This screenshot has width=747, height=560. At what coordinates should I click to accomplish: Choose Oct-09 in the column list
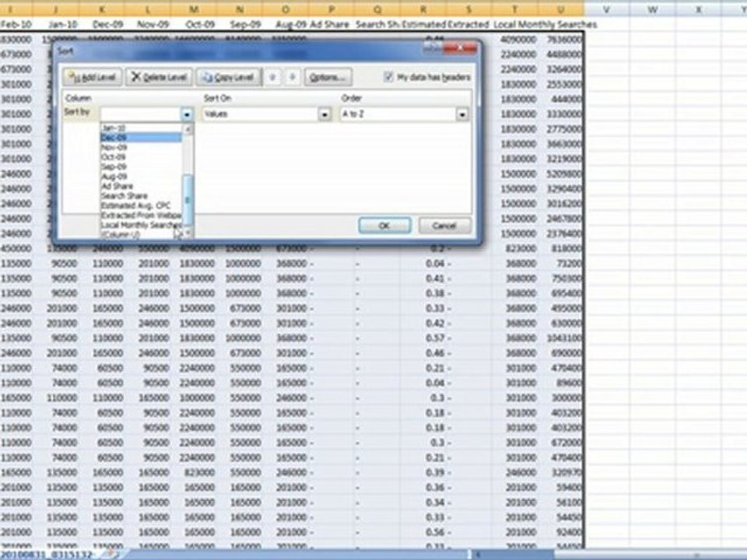(x=141, y=157)
